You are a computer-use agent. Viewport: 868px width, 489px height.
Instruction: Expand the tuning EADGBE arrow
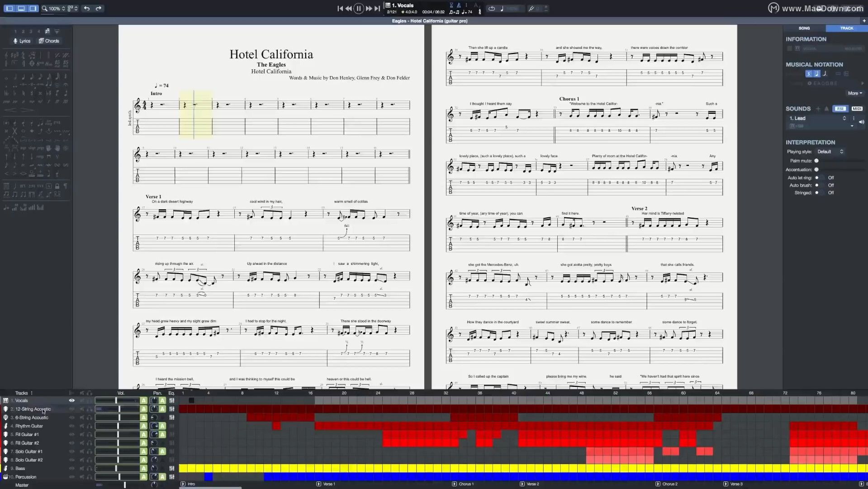863,83
